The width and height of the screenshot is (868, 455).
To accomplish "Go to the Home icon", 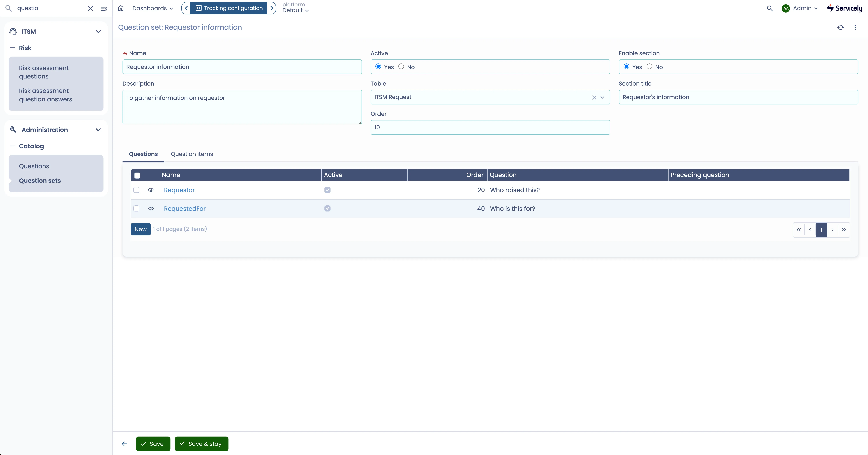I will pyautogui.click(x=121, y=8).
